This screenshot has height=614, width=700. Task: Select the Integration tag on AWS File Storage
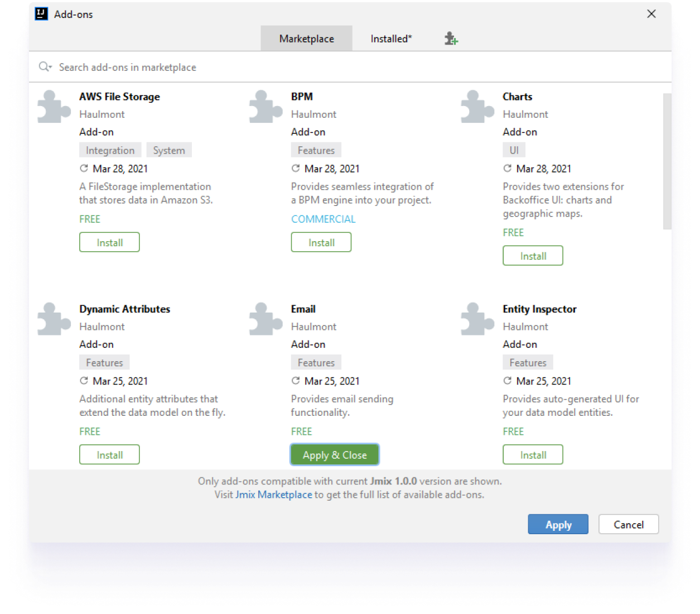click(x=110, y=150)
